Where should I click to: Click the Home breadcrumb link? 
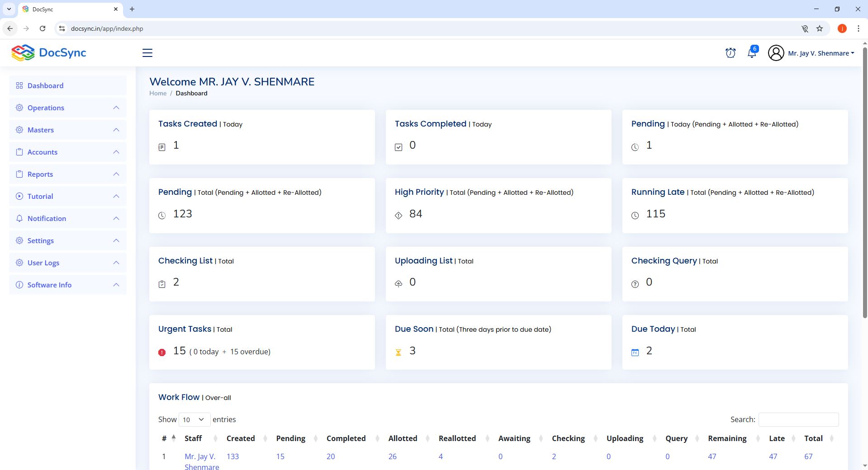(158, 93)
